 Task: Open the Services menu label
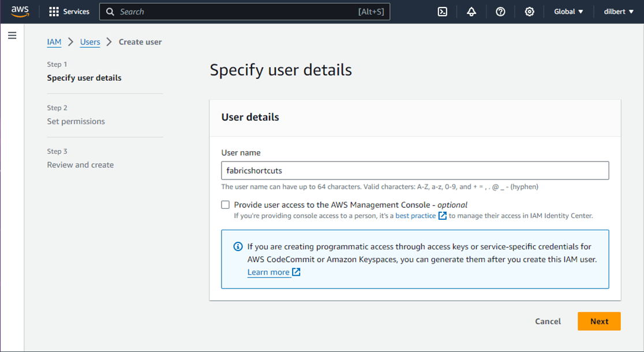click(76, 12)
